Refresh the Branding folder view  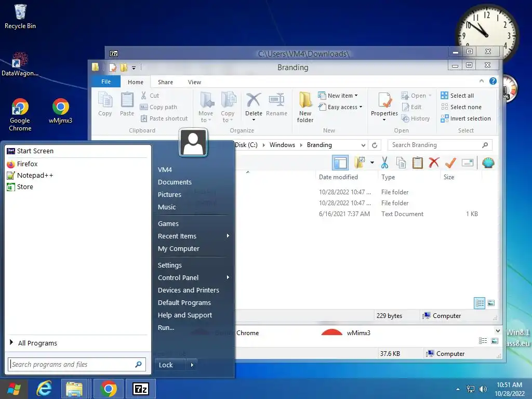tap(375, 145)
